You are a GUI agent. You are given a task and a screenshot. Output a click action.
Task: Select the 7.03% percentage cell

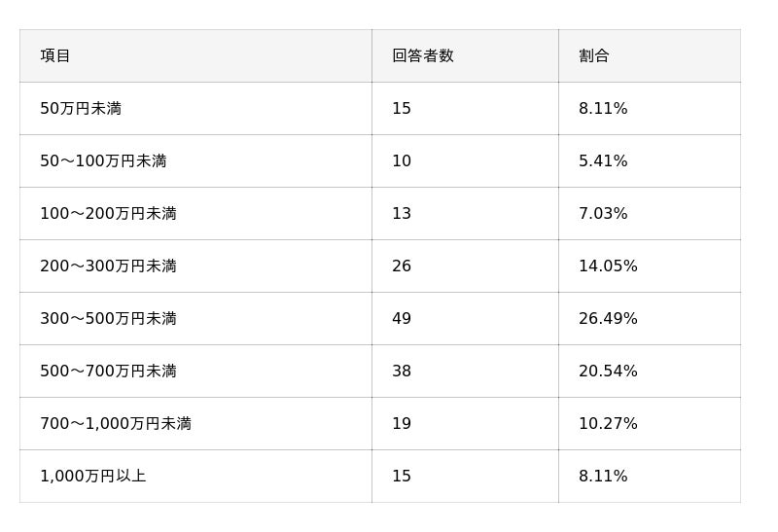(603, 214)
